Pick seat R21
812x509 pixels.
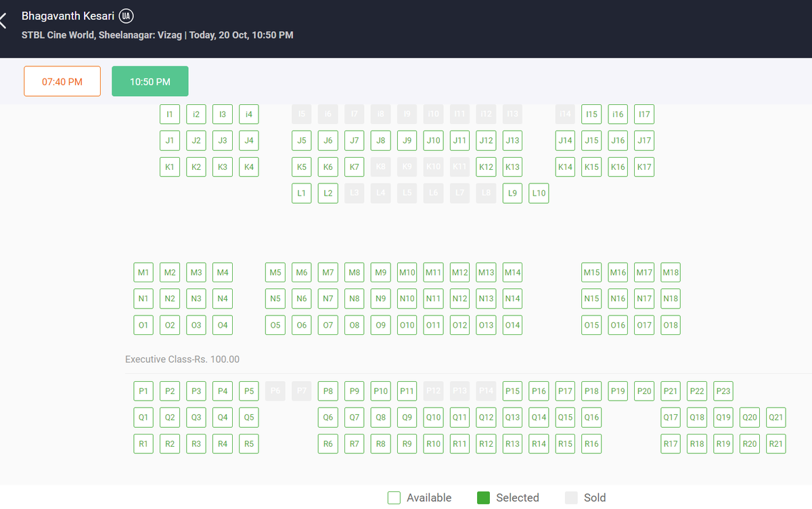pyautogui.click(x=776, y=444)
